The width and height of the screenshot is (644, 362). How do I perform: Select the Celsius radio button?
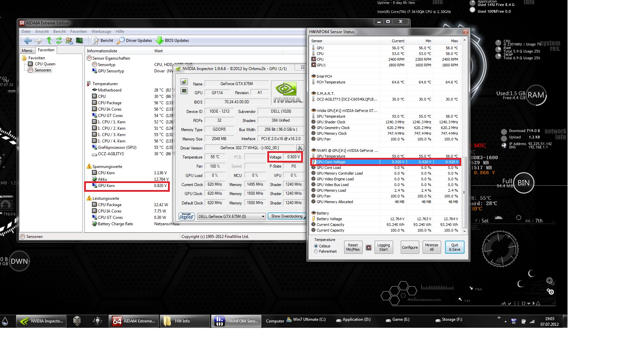[316, 246]
